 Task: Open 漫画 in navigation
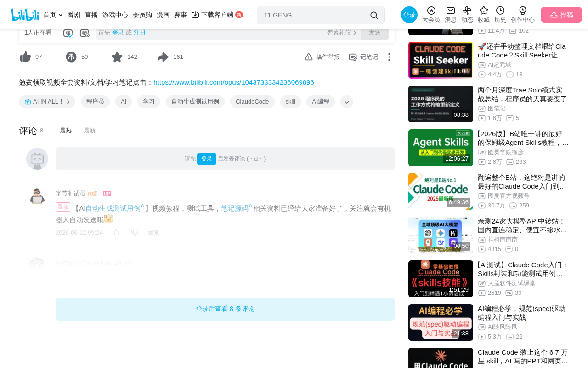[163, 15]
